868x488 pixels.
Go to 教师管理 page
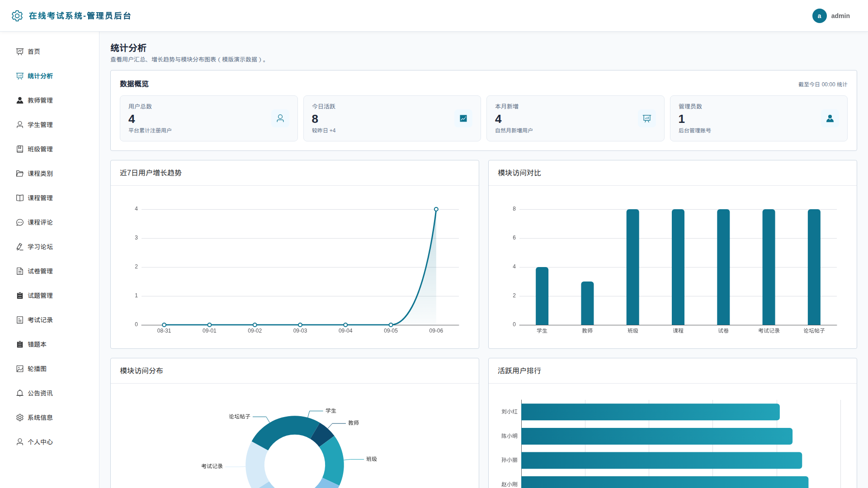click(50, 100)
